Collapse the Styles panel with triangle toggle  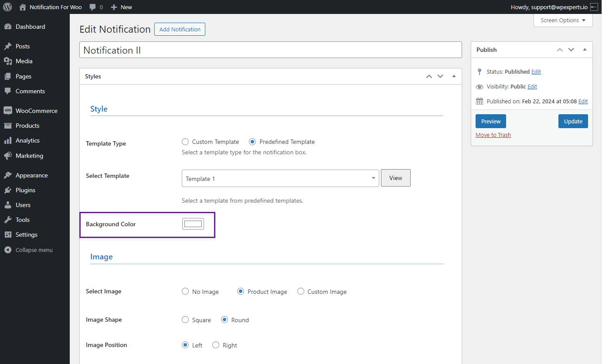(x=454, y=76)
